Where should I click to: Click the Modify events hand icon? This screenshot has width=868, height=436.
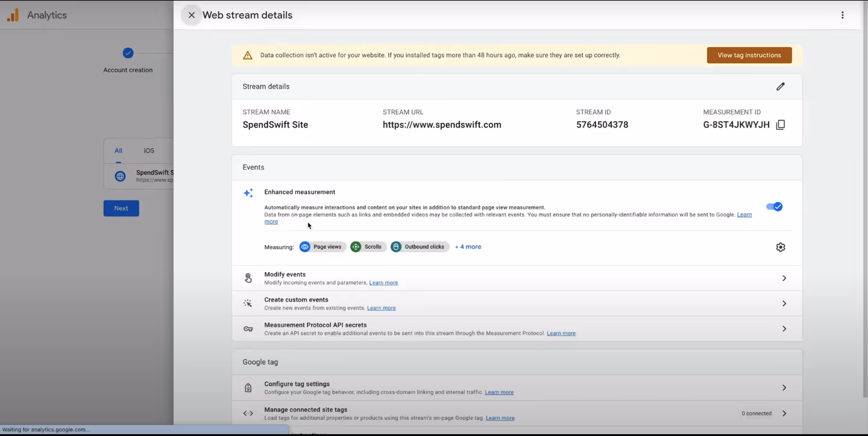248,278
